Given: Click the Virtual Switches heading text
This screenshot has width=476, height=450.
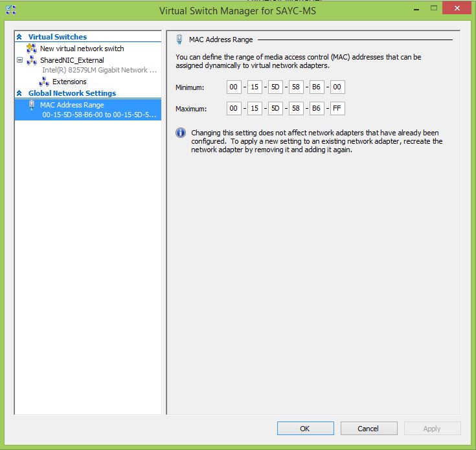Looking at the screenshot, I should [x=58, y=37].
